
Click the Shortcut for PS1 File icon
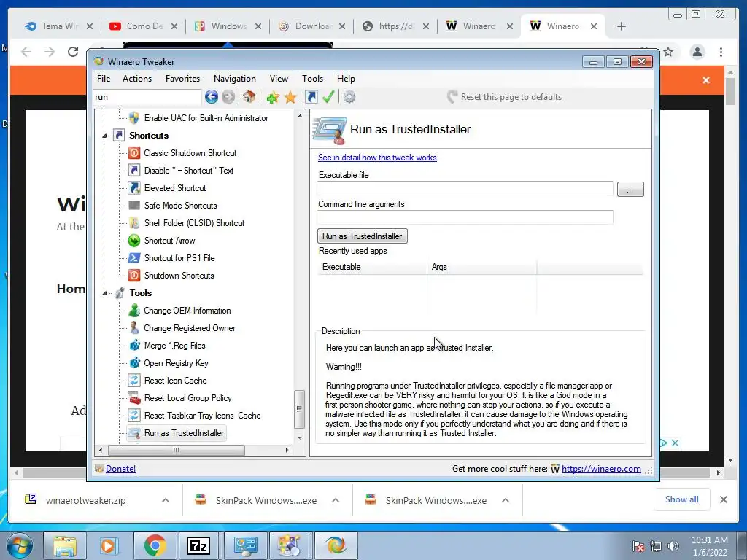(134, 258)
